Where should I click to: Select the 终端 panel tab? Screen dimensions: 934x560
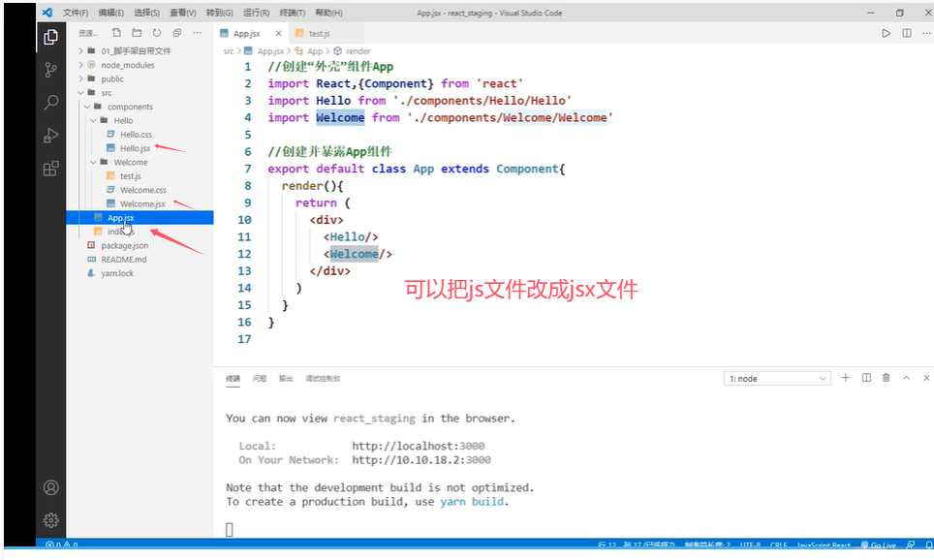pos(233,378)
